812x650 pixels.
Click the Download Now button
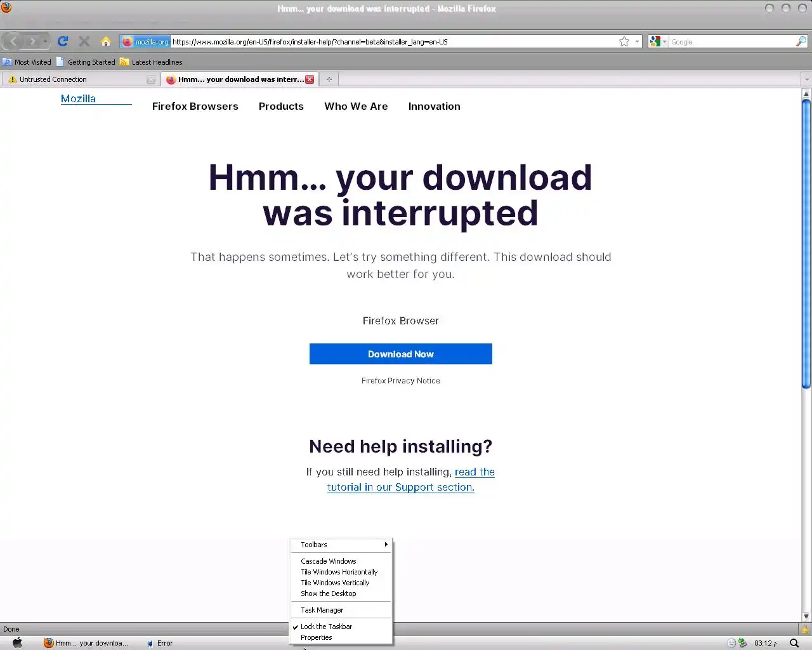pos(401,354)
